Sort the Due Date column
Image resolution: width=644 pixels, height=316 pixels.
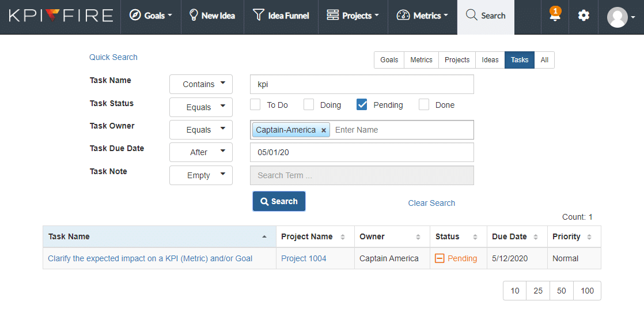click(536, 236)
